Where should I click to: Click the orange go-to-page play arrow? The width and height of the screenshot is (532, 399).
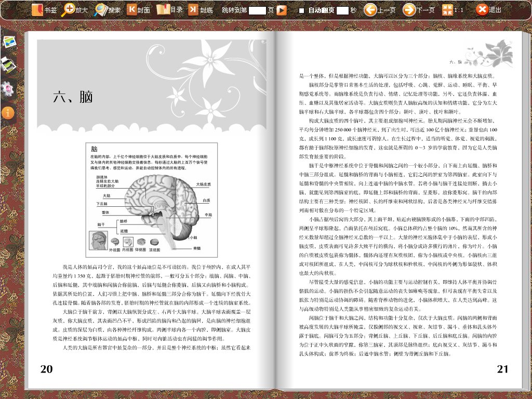click(281, 10)
